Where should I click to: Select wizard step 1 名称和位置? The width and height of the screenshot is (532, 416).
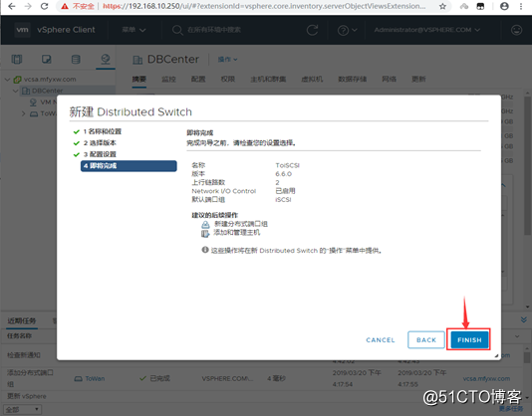click(x=103, y=131)
